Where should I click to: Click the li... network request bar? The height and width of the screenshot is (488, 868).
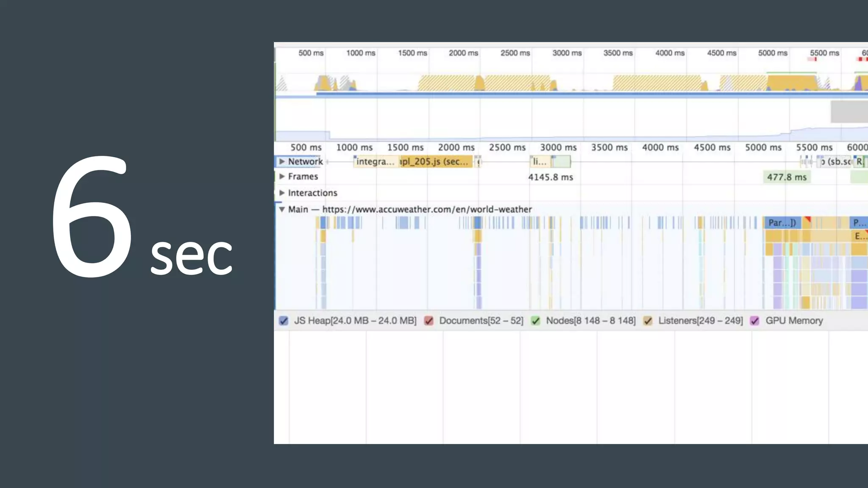pyautogui.click(x=540, y=161)
